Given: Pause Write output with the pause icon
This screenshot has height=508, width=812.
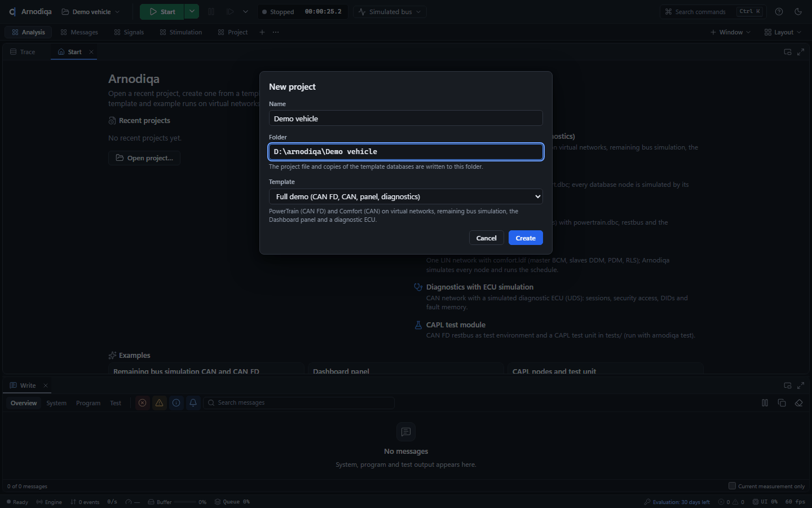Looking at the screenshot, I should tap(765, 403).
